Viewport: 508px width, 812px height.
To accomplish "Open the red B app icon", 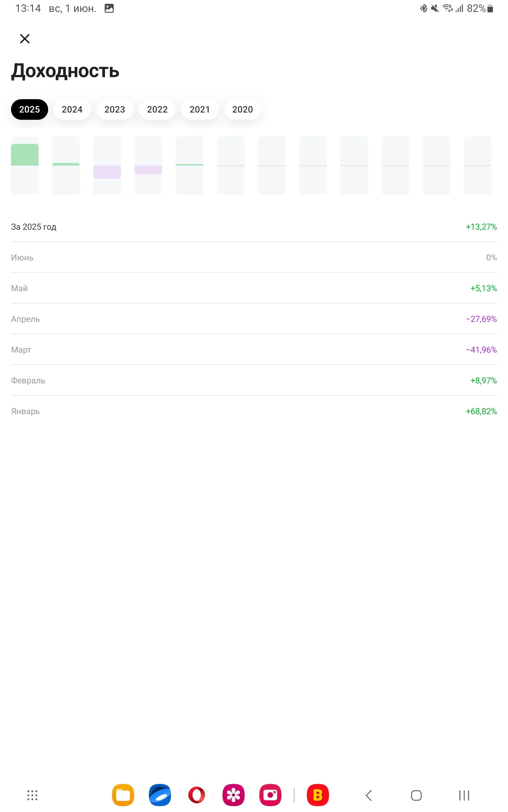I will (x=318, y=795).
